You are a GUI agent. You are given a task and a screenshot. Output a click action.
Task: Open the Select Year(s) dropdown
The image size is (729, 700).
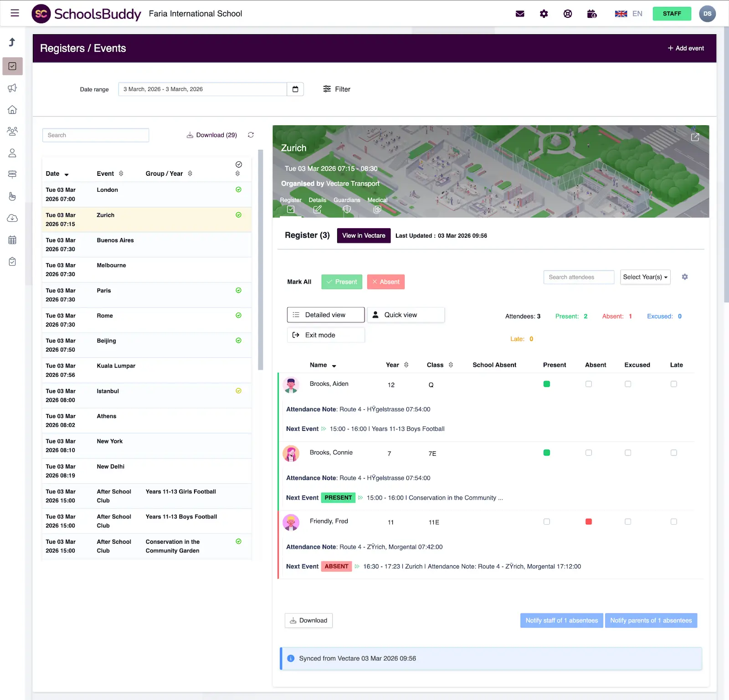(645, 277)
